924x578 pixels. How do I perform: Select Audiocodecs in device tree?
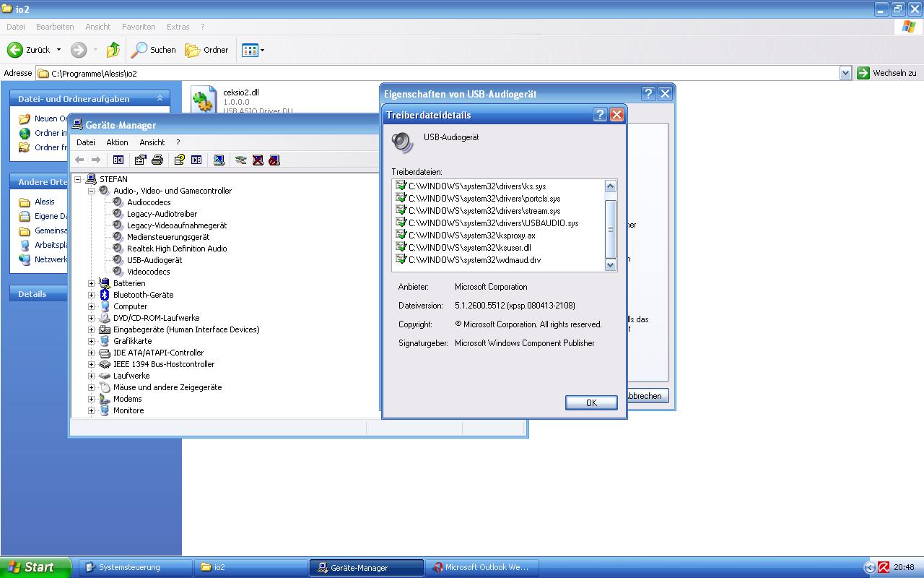(x=149, y=202)
